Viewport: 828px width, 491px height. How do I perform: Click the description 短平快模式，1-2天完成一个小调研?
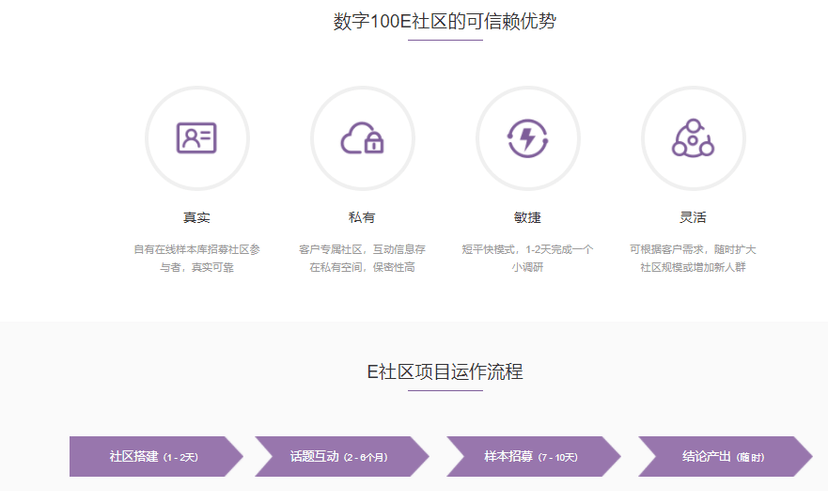click(528, 258)
